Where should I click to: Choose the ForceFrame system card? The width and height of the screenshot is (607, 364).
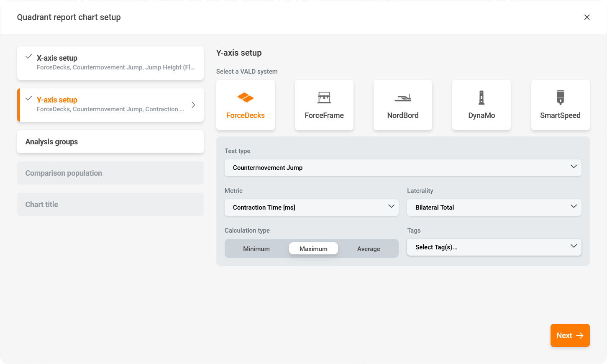[x=324, y=105]
